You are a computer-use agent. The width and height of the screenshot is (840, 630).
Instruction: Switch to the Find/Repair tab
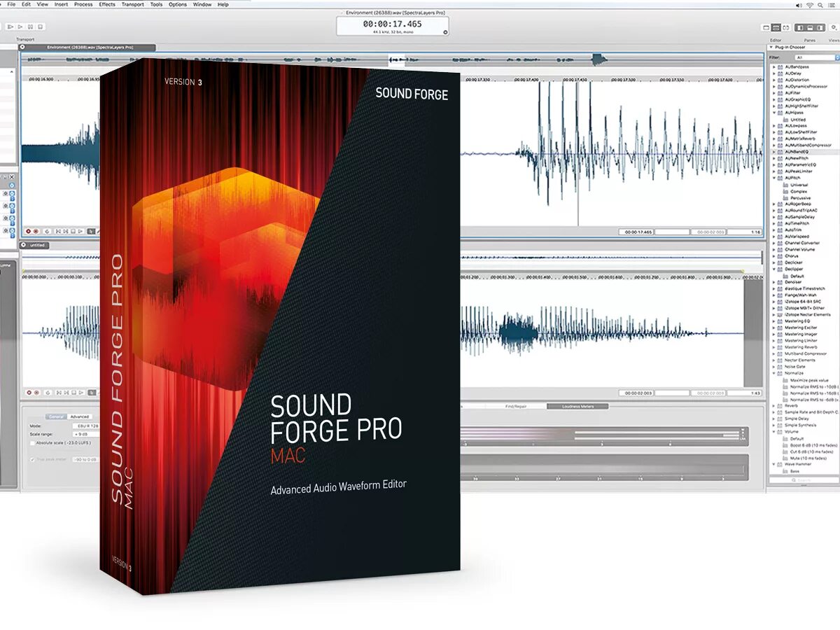click(x=516, y=406)
